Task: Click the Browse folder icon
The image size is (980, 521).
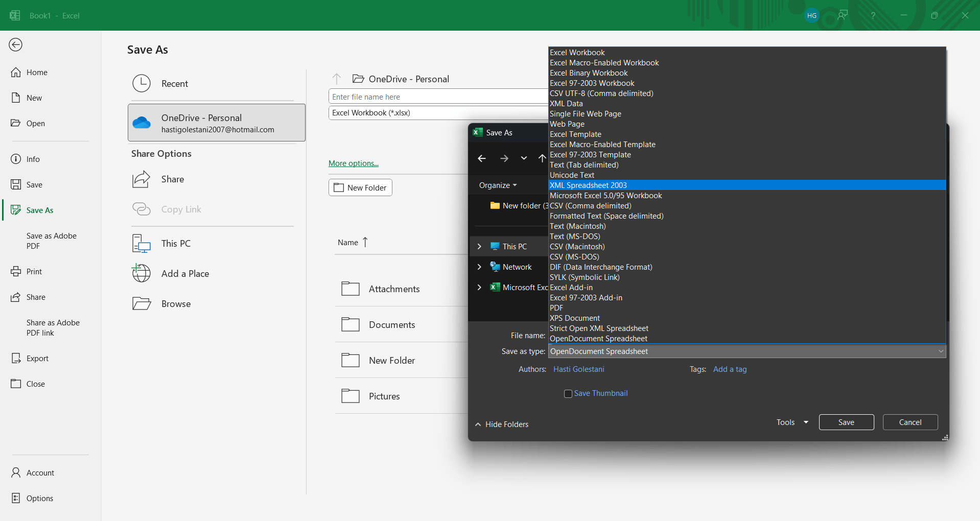Action: pyautogui.click(x=142, y=303)
